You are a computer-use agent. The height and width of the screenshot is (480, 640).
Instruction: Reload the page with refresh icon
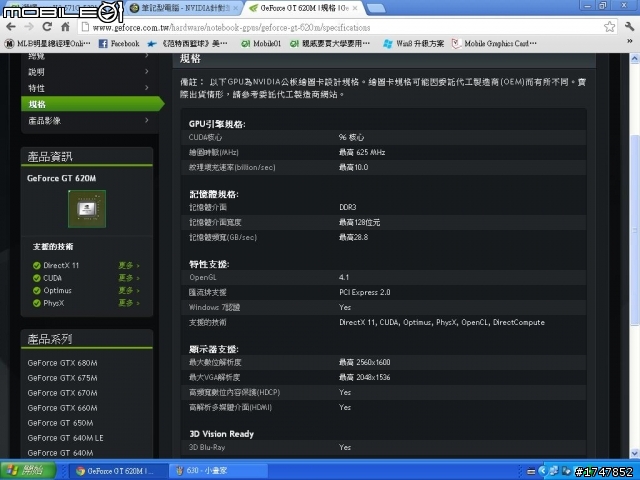point(47,27)
